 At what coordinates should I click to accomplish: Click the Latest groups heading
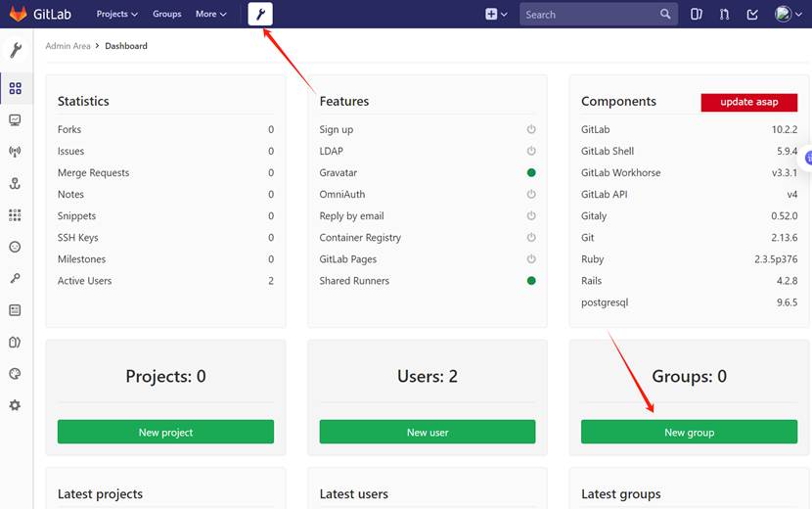[621, 494]
